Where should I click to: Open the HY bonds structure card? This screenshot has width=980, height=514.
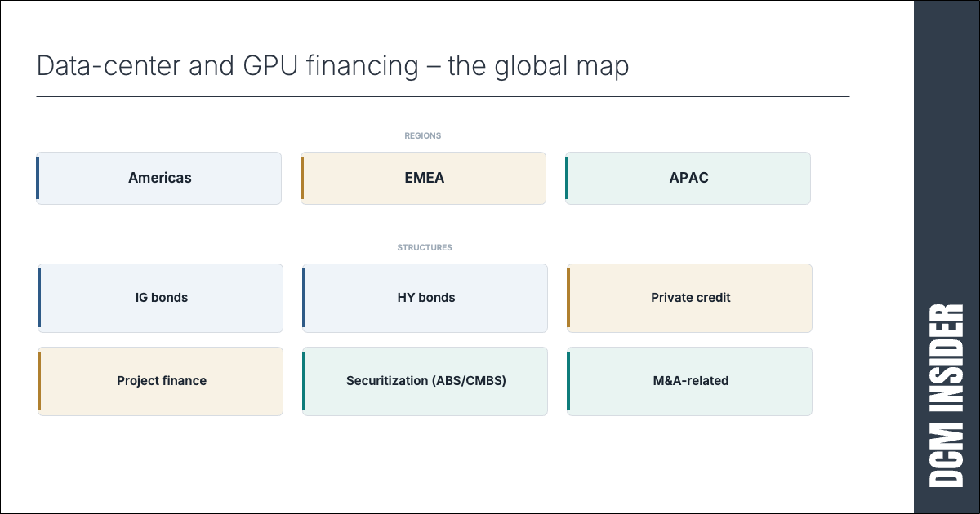[x=425, y=298]
